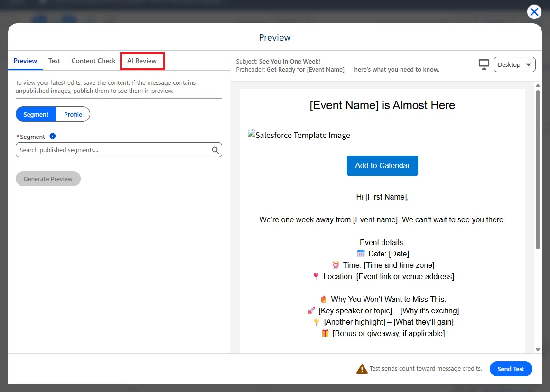The width and height of the screenshot is (550, 392).
Task: Click the text 'Time: [Time and time zone]'
Action: (389, 265)
